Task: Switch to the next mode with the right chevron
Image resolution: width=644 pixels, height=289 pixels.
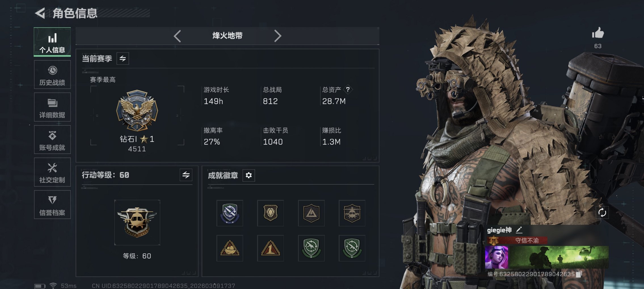Action: pos(278,36)
